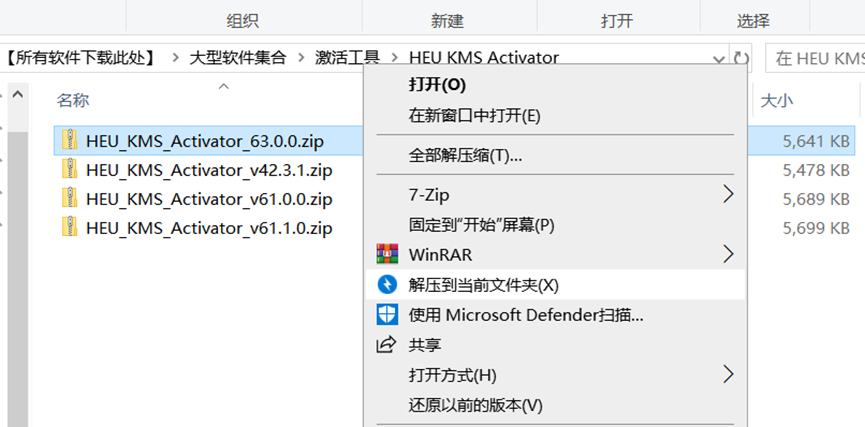The image size is (865, 427).
Task: Click the share arrow icon
Action: pyautogui.click(x=387, y=345)
